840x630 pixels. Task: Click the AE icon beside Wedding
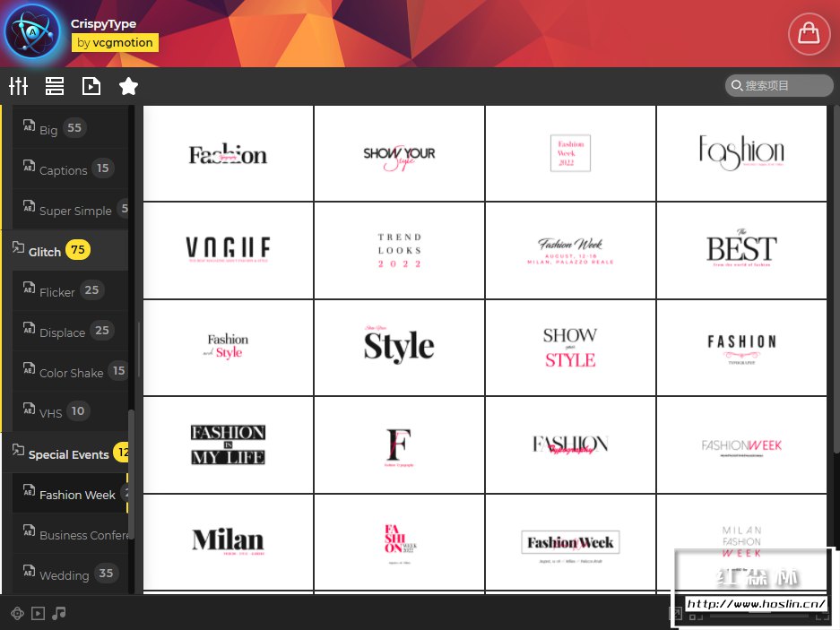29,571
